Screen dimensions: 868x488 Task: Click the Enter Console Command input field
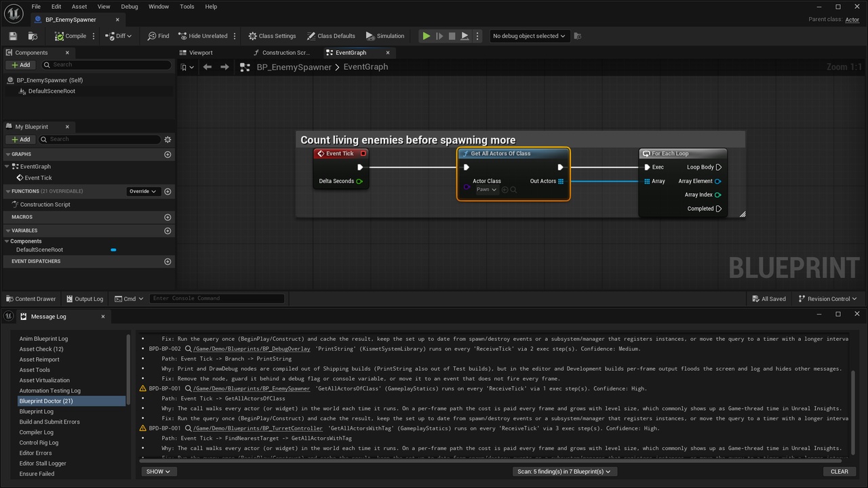click(217, 298)
